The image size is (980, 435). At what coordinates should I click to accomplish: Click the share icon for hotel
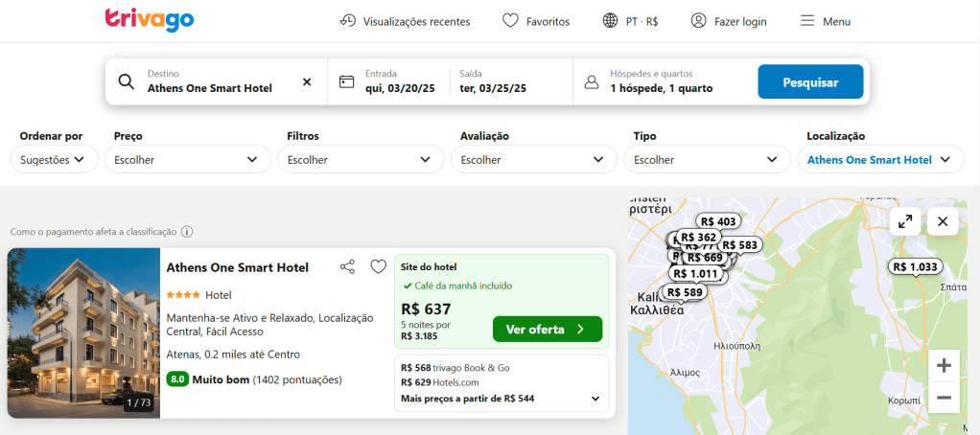coord(347,267)
